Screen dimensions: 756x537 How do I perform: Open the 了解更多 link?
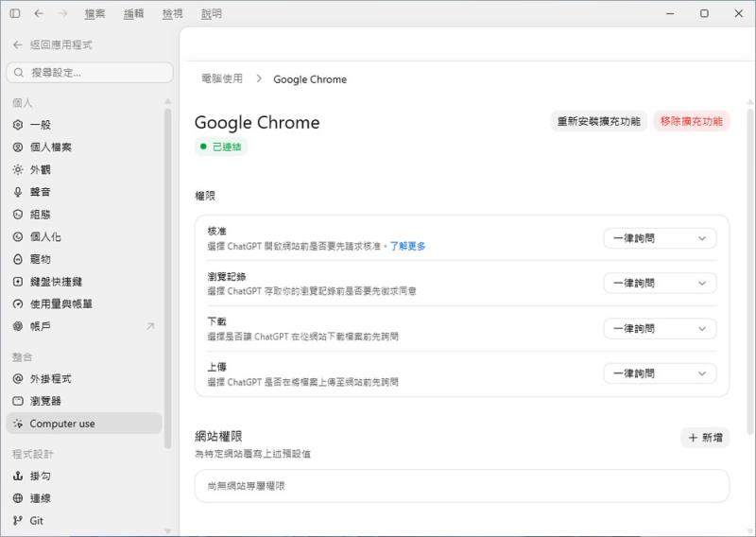tap(407, 246)
